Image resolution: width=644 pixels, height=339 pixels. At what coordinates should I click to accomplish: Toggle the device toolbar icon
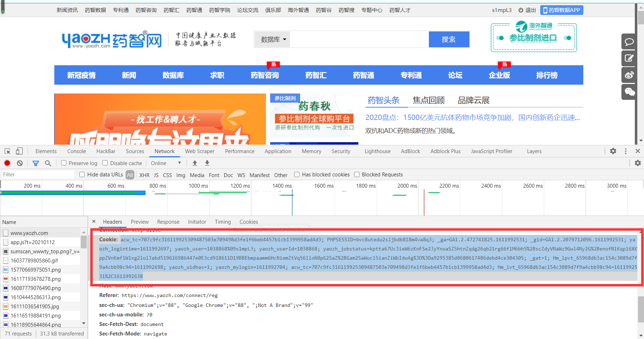point(19,151)
